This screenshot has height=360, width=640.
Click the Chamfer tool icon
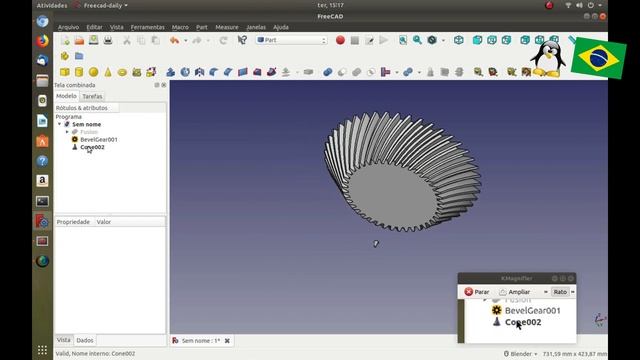228,72
